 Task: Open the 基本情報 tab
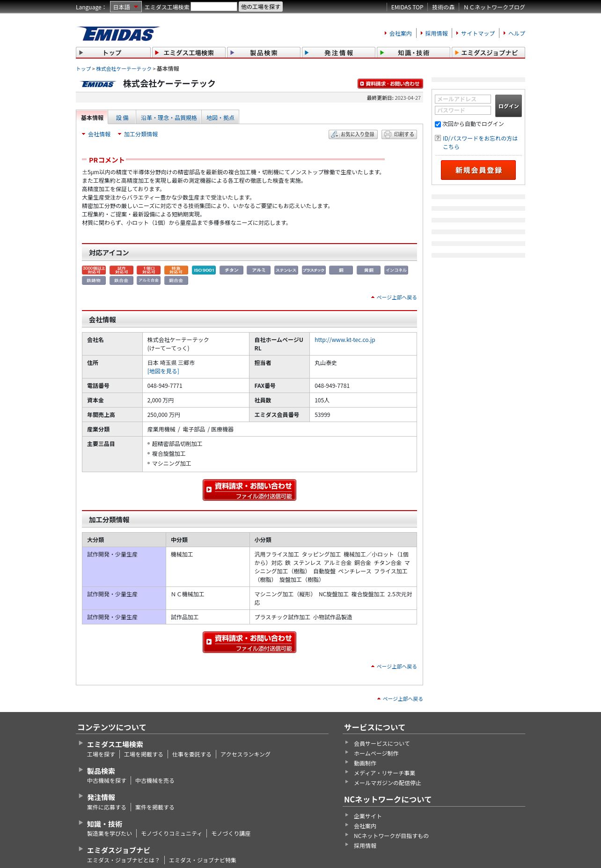[92, 118]
